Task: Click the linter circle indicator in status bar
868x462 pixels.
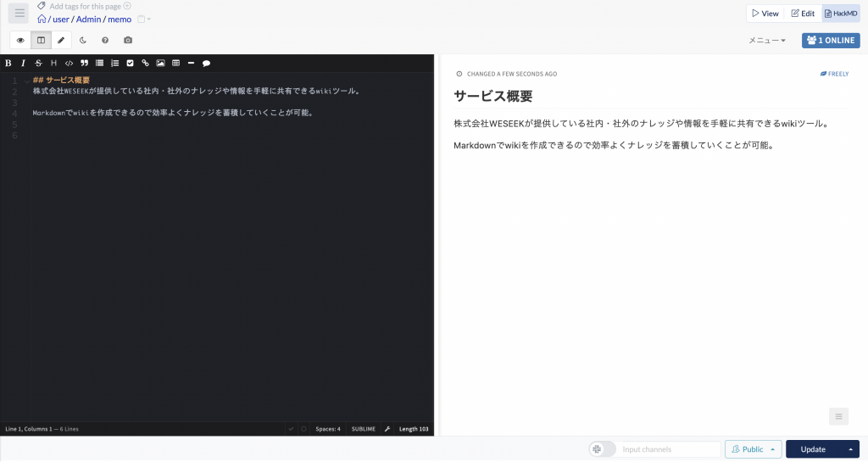Action: click(x=303, y=429)
